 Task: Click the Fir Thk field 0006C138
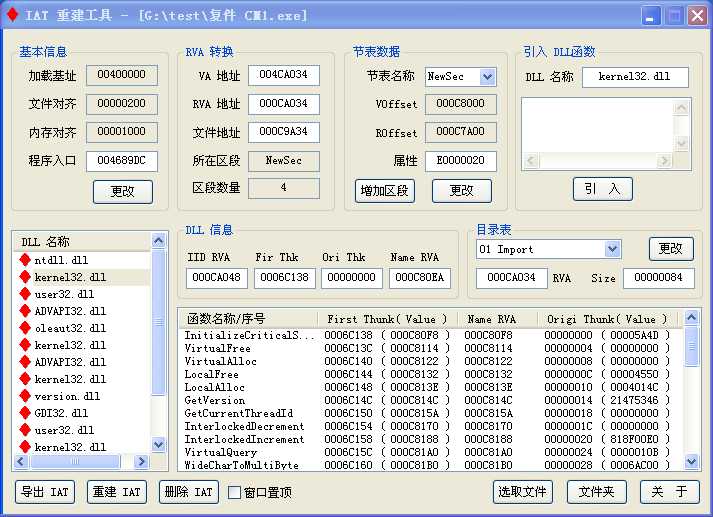(285, 278)
